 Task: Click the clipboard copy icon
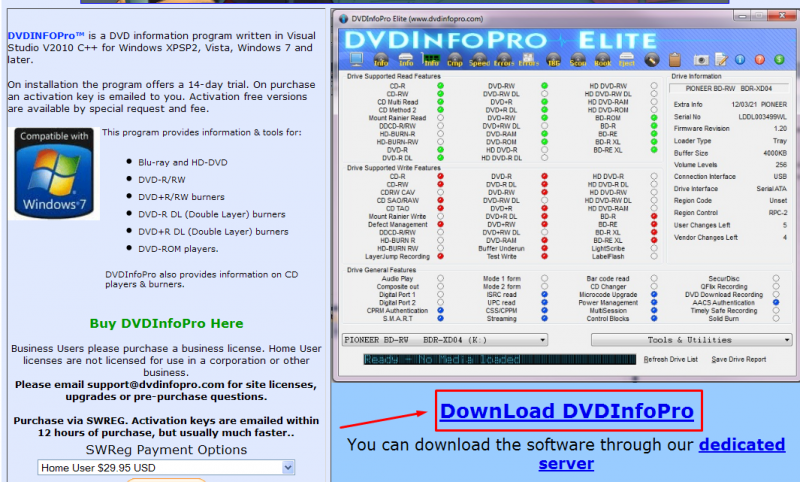(676, 59)
